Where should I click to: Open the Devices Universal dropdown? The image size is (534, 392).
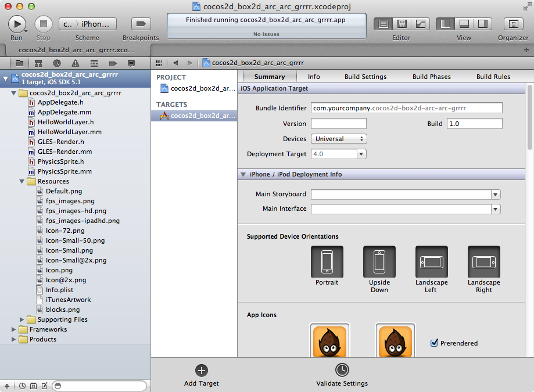[x=339, y=139]
